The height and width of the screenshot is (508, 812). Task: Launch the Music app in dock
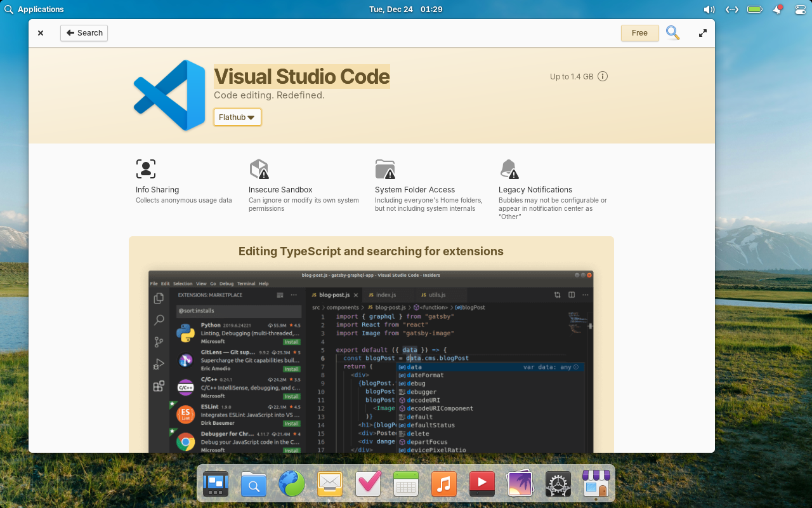pyautogui.click(x=444, y=484)
